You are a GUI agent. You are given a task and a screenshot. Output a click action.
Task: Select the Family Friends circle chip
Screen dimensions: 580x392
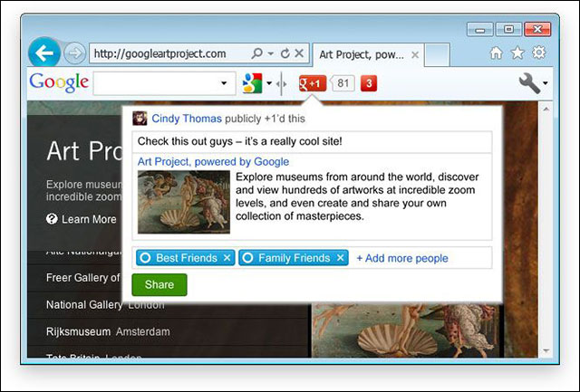[294, 258]
